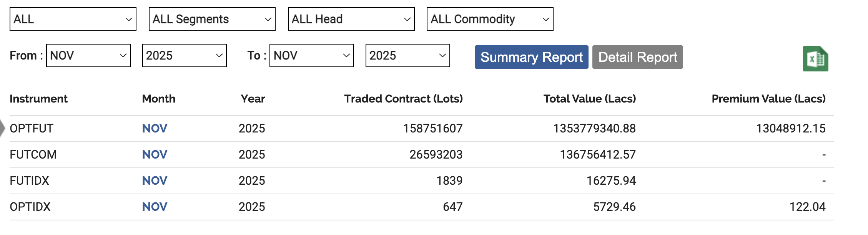The height and width of the screenshot is (235, 868).
Task: Open the ALL exchange dropdown
Action: [x=73, y=19]
